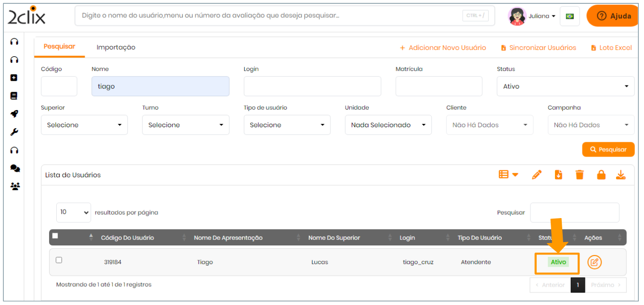This screenshot has height=305, width=644.
Task: Switch to the Importação tab
Action: pyautogui.click(x=116, y=48)
